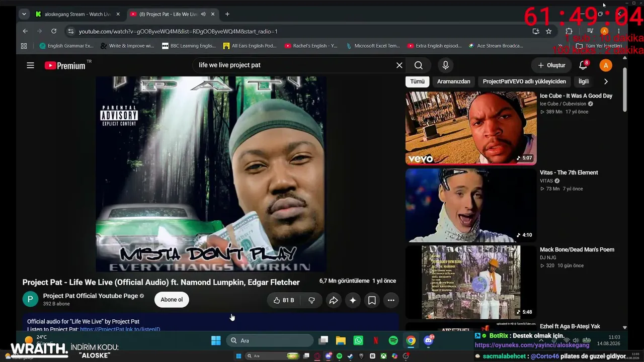Click the Chrome address bar URL
Screen dimensions: 644x362
178,31
